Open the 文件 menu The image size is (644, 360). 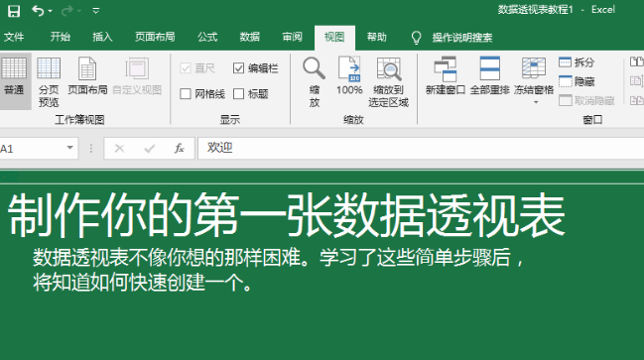pos(14,37)
